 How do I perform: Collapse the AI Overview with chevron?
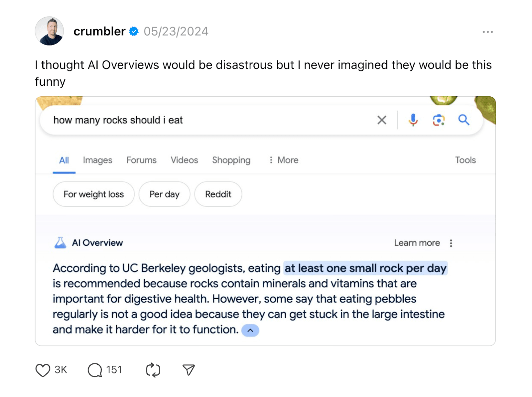point(250,330)
